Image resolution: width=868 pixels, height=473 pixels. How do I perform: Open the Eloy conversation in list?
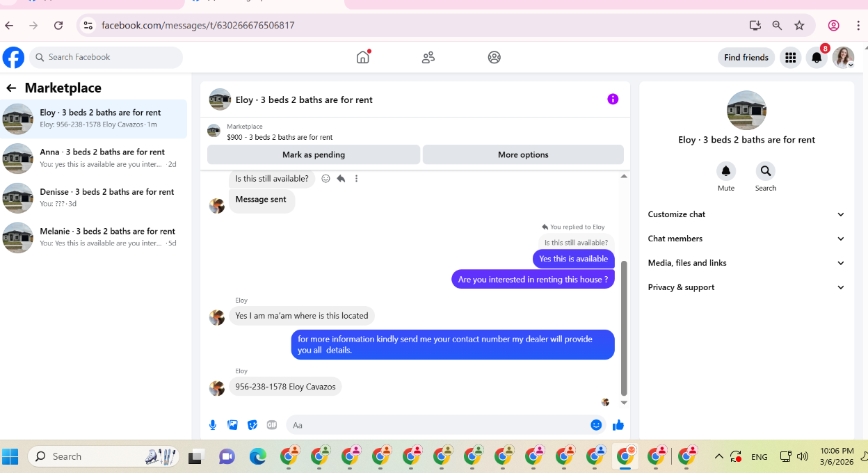click(94, 119)
